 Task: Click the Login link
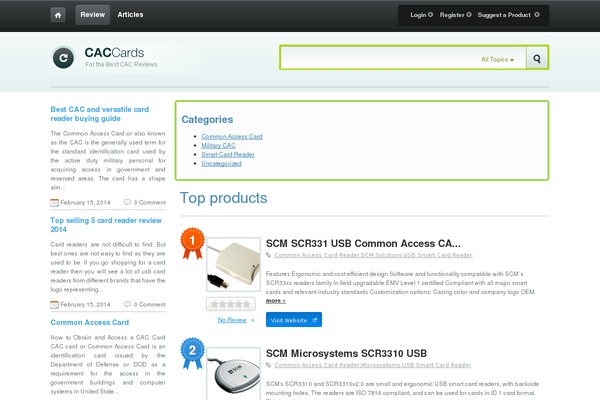[x=421, y=15]
